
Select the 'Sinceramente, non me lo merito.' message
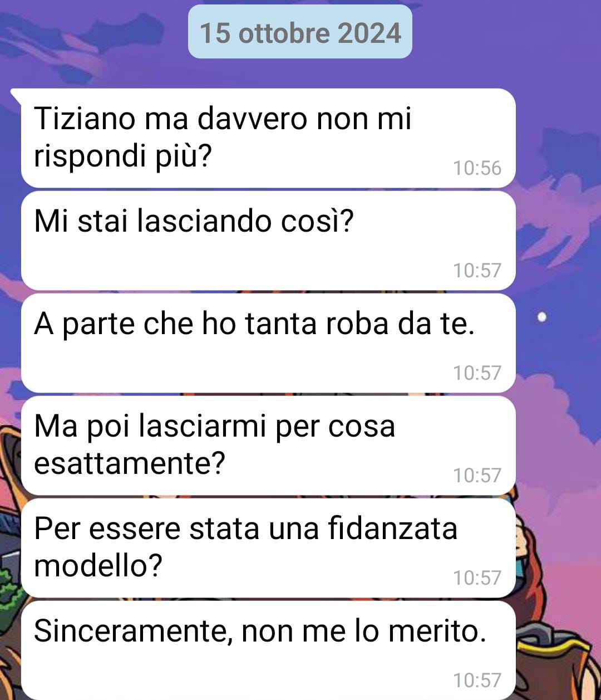[268, 650]
